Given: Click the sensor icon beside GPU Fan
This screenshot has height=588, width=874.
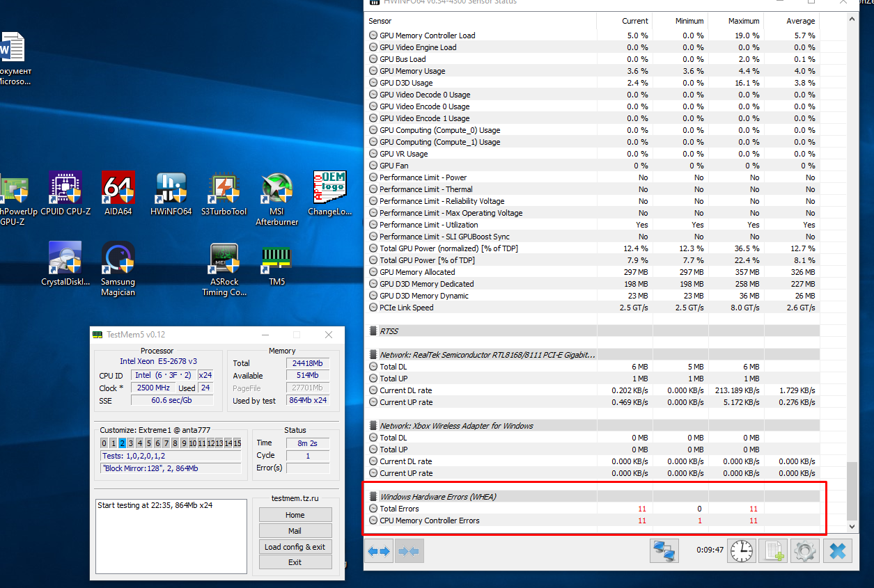Looking at the screenshot, I should (373, 166).
